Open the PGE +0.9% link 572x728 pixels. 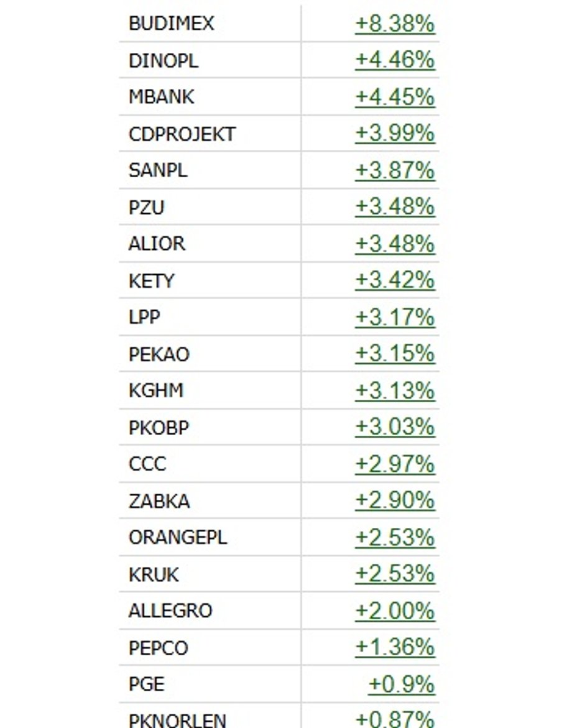[x=402, y=683]
